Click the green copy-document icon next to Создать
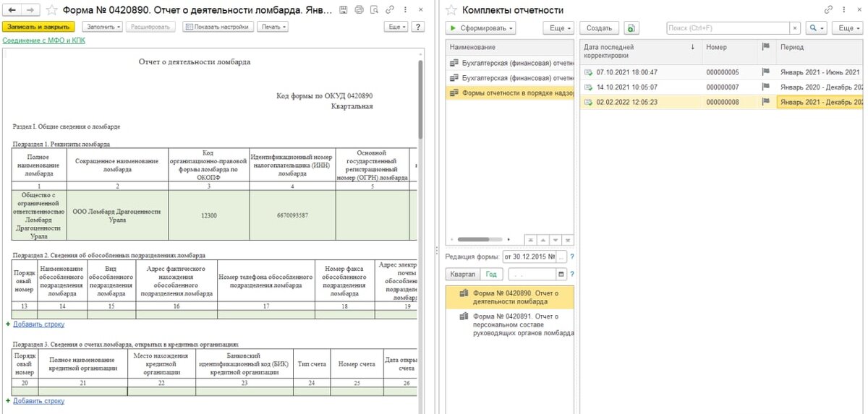Image resolution: width=868 pixels, height=414 pixels. [631, 27]
